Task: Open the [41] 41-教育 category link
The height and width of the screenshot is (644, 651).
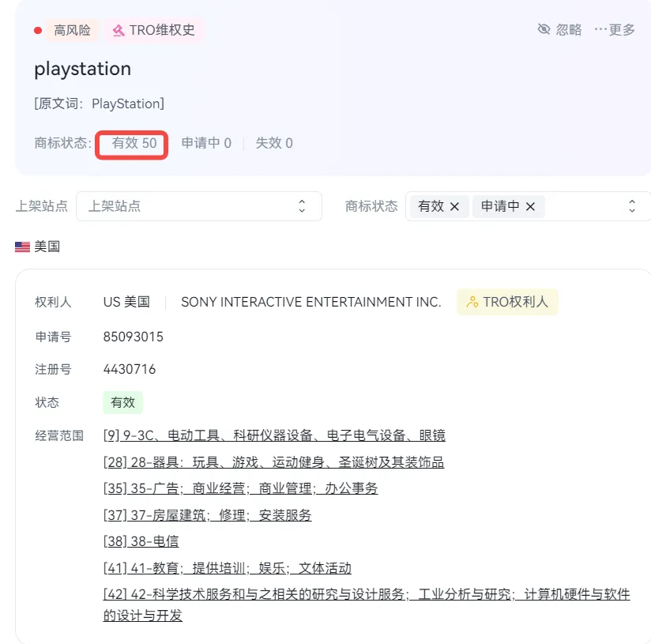Action: pyautogui.click(x=227, y=568)
